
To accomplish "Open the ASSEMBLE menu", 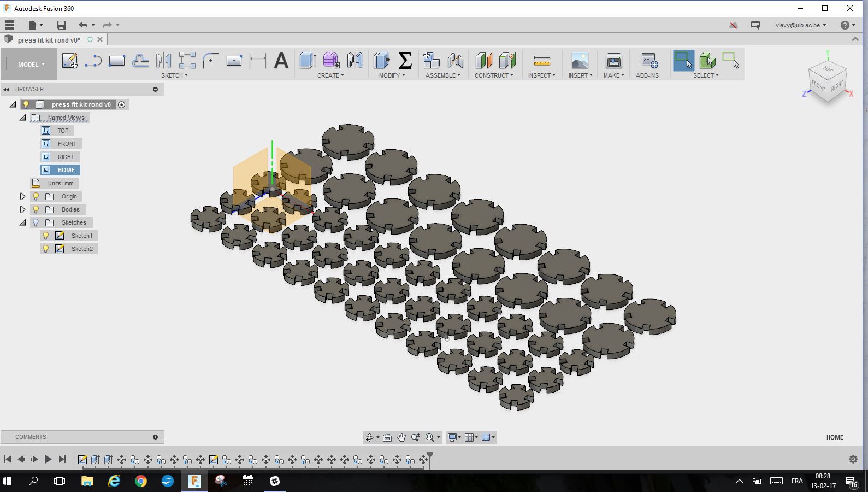I will (442, 75).
